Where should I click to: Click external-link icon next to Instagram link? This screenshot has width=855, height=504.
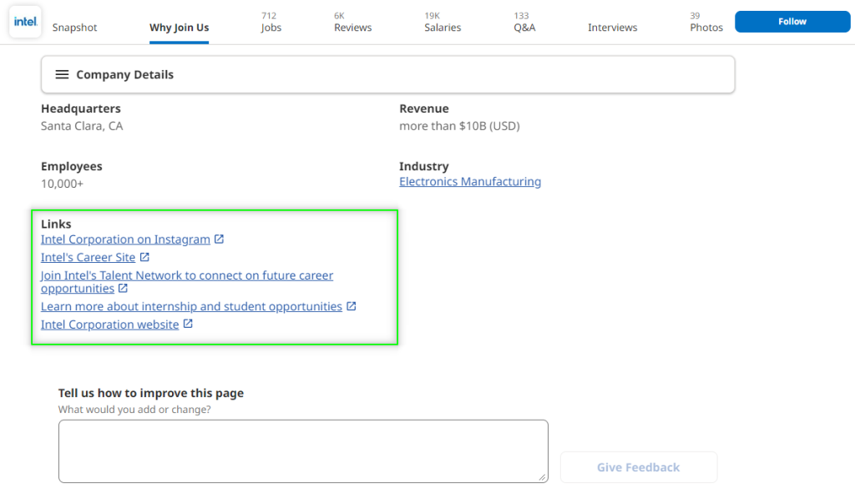[x=219, y=239]
